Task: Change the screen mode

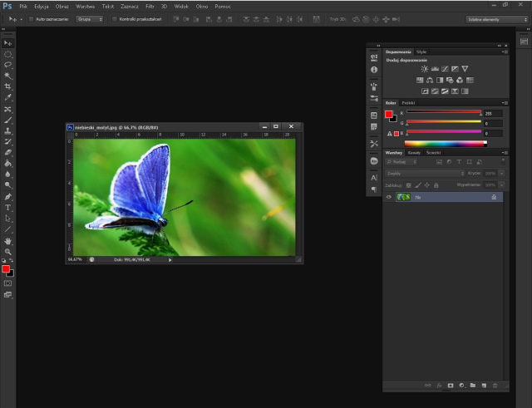Action: pos(7,295)
